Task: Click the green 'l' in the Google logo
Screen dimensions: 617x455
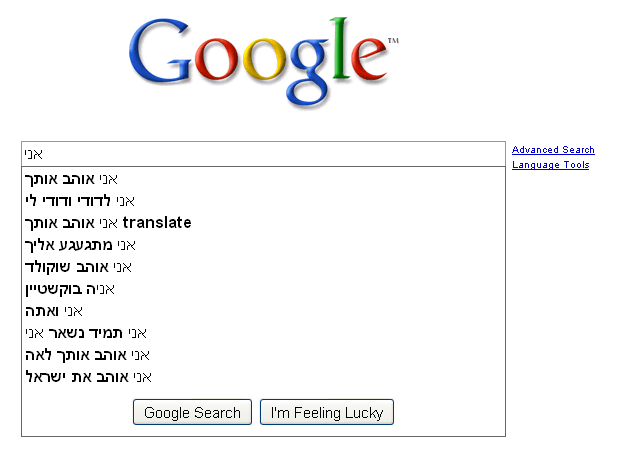Action: pyautogui.click(x=346, y=58)
